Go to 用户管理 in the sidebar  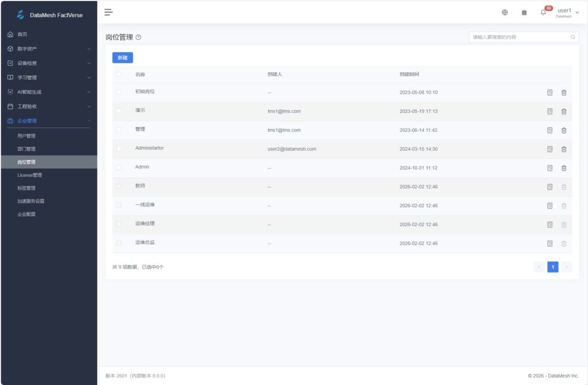[26, 136]
